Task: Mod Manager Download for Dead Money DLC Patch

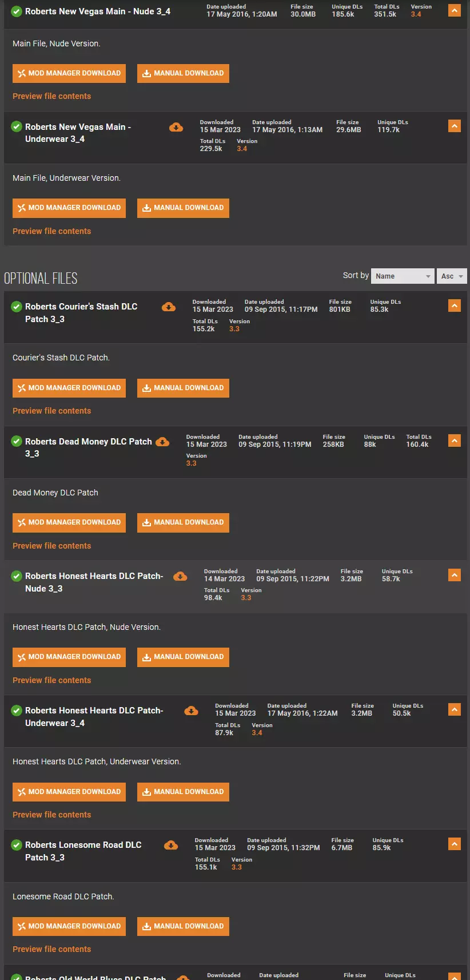Action: pyautogui.click(x=69, y=522)
